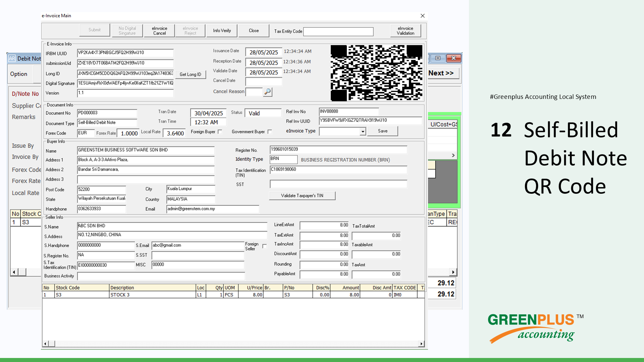The width and height of the screenshot is (644, 362).
Task: Click the Validate Taxpayer's TIN button
Action: [x=302, y=196]
